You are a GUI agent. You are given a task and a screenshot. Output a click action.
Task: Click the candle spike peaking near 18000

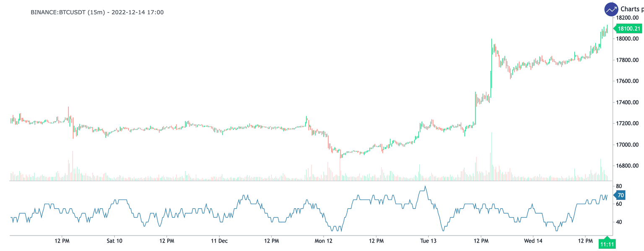(491, 42)
